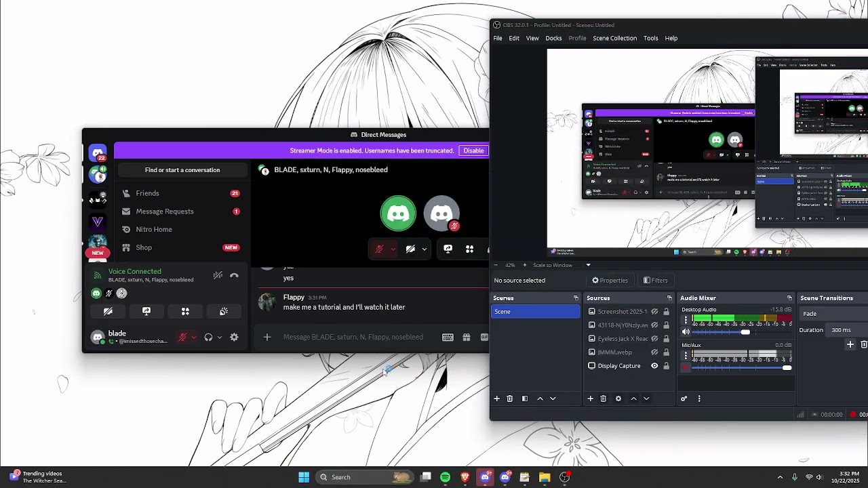The height and width of the screenshot is (488, 868).
Task: Click the call screen share button
Action: pyautogui.click(x=448, y=249)
